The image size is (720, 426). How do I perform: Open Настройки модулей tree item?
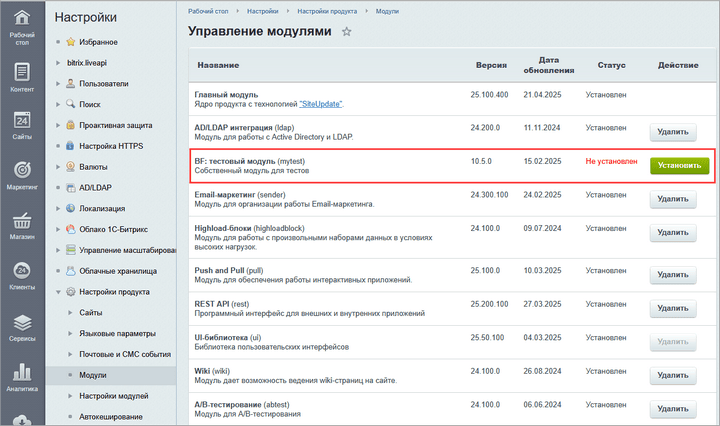coord(113,396)
